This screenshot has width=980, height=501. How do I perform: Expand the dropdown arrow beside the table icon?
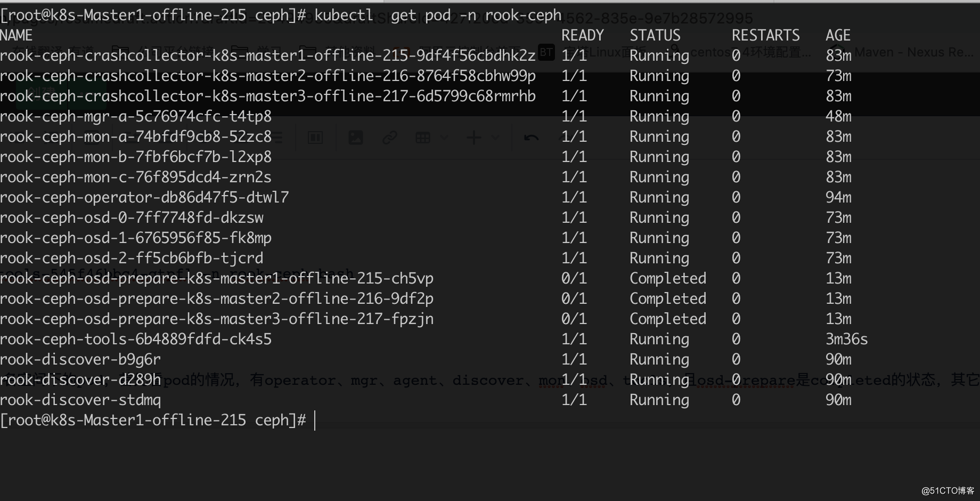444,138
